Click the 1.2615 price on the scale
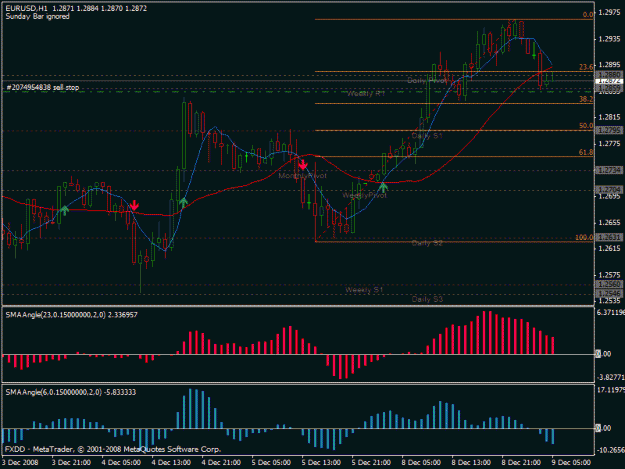625x469 pixels. (x=609, y=249)
